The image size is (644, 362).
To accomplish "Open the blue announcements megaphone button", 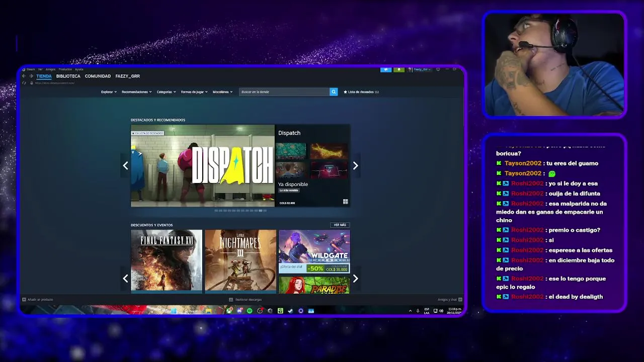I will click(x=386, y=69).
